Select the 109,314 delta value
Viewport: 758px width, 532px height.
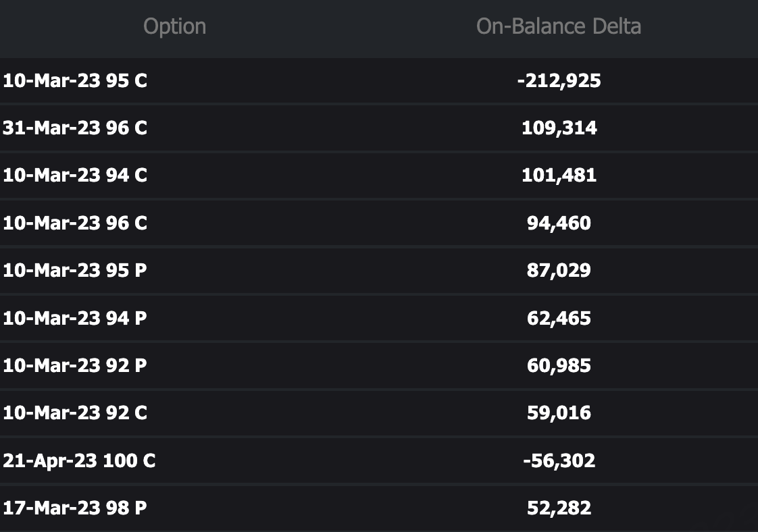[x=559, y=128]
